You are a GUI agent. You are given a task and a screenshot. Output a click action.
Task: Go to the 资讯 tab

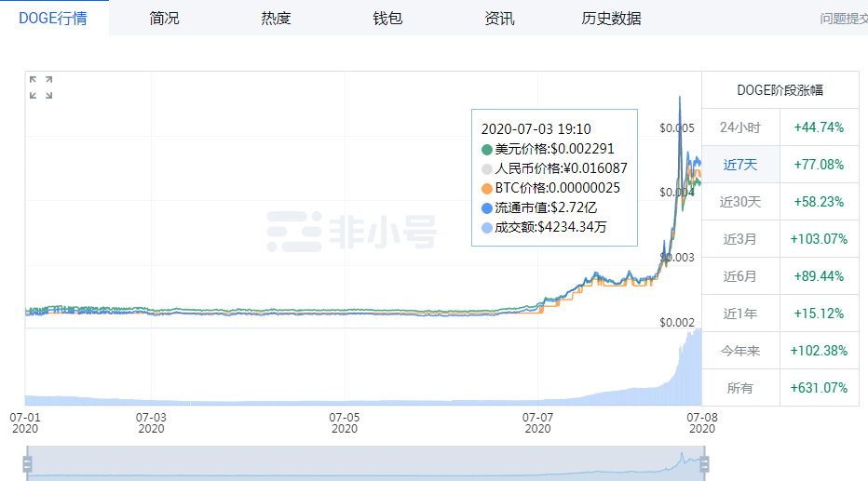499,18
